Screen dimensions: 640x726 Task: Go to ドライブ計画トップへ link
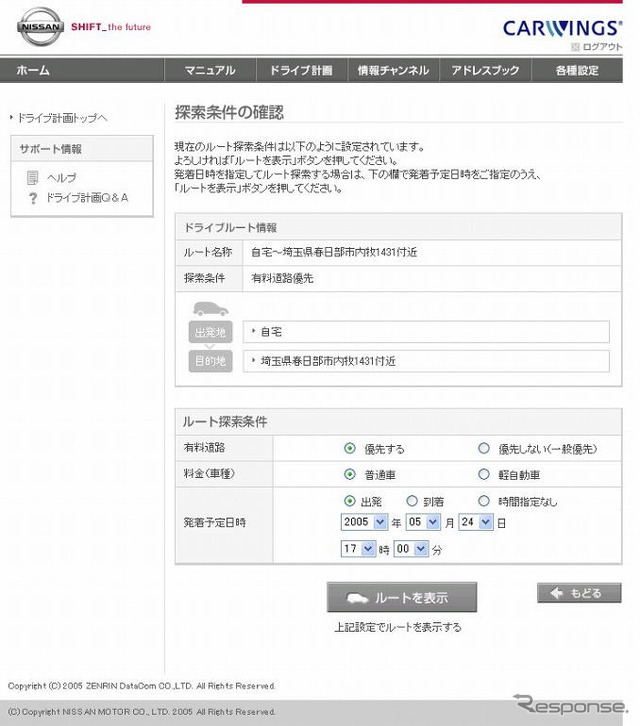coord(62,118)
